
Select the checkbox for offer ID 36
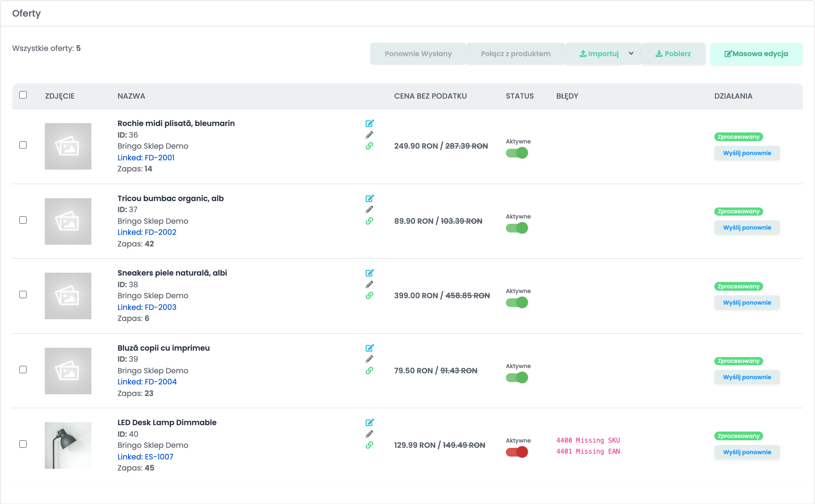tap(23, 145)
